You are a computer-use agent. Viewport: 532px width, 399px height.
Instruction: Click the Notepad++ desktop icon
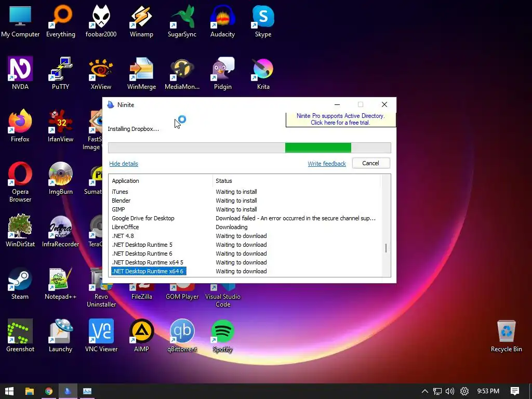tap(60, 283)
